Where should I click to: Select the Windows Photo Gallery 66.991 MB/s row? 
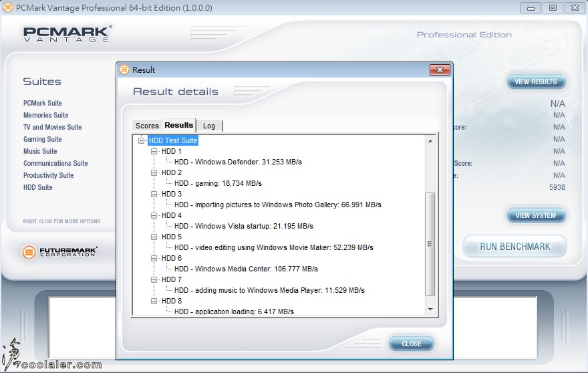point(278,205)
